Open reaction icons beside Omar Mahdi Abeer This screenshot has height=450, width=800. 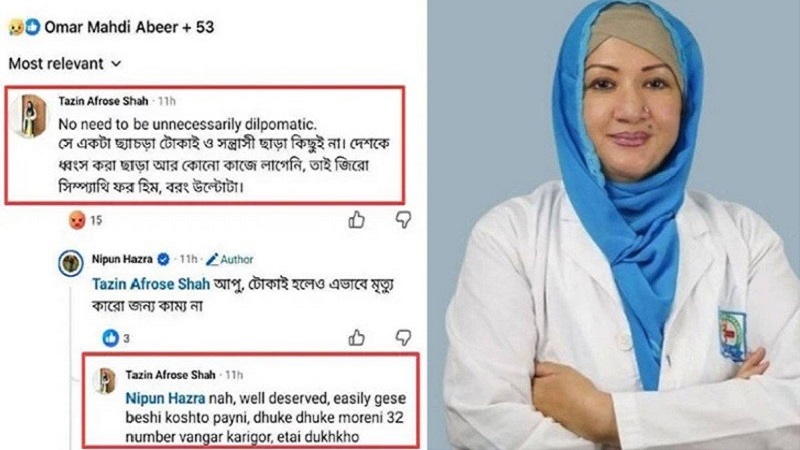pyautogui.click(x=24, y=27)
